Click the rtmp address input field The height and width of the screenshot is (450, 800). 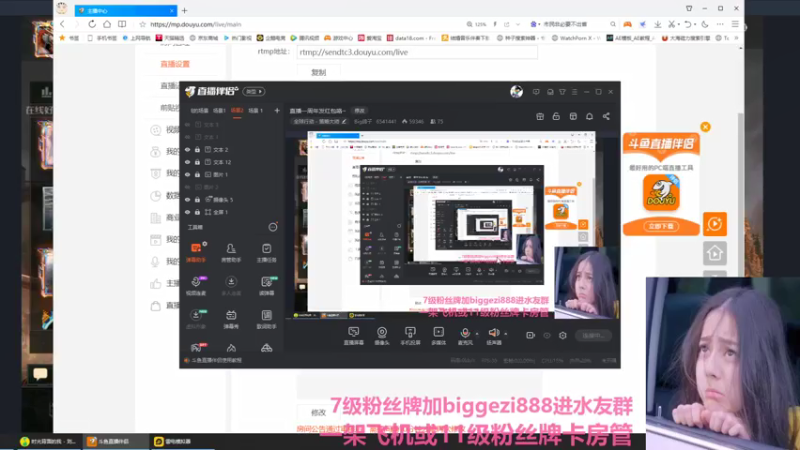click(x=417, y=52)
